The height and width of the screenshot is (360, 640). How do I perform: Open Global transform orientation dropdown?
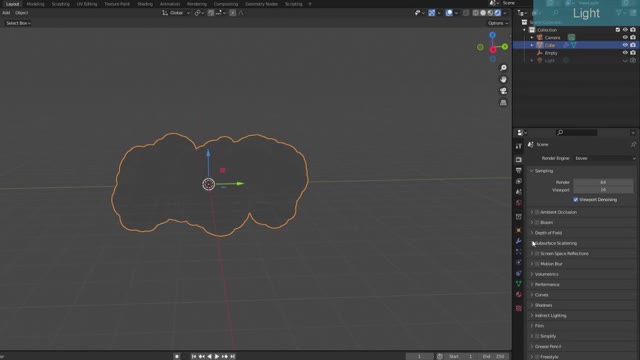tap(176, 13)
